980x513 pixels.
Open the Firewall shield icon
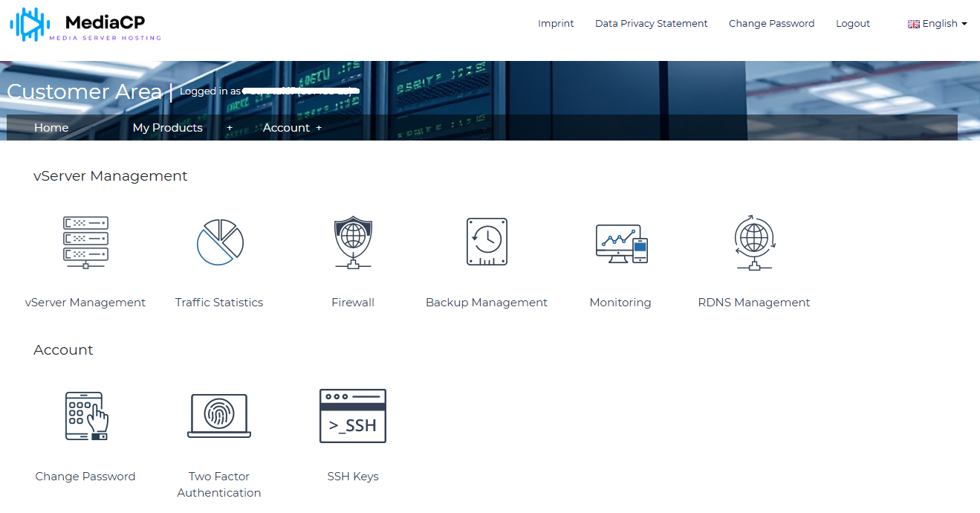(353, 242)
